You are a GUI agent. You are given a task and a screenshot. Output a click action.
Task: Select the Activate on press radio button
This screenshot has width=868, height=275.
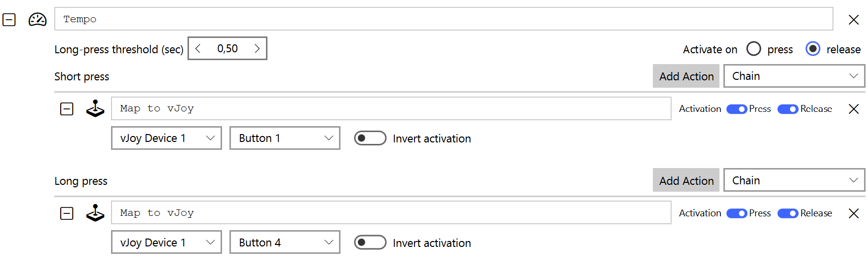pos(754,49)
